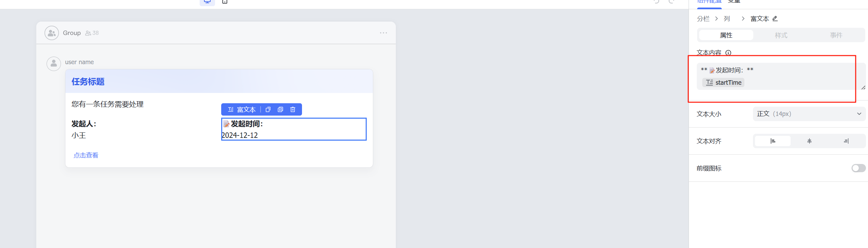Select right text alignment
868x248 pixels.
point(846,141)
